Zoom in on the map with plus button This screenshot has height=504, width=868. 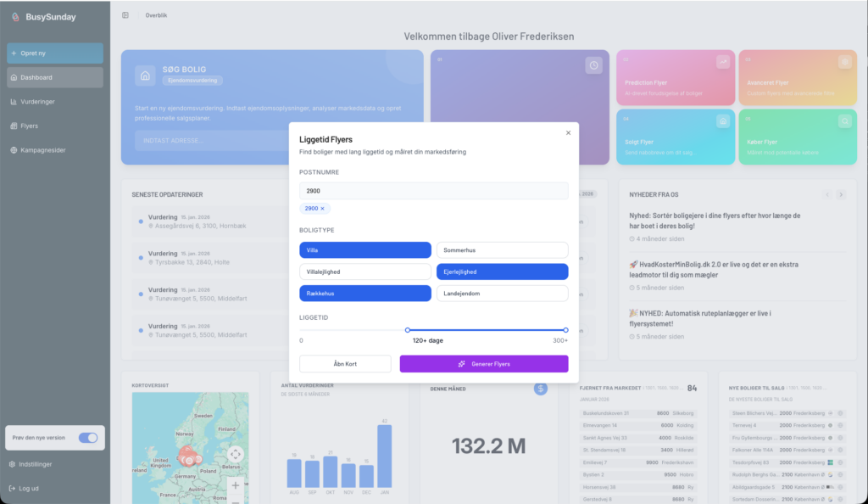(236, 485)
